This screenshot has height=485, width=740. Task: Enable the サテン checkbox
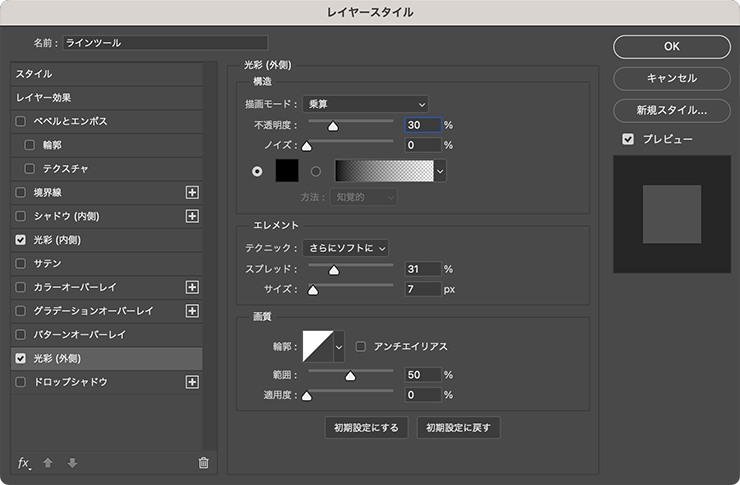[x=20, y=263]
